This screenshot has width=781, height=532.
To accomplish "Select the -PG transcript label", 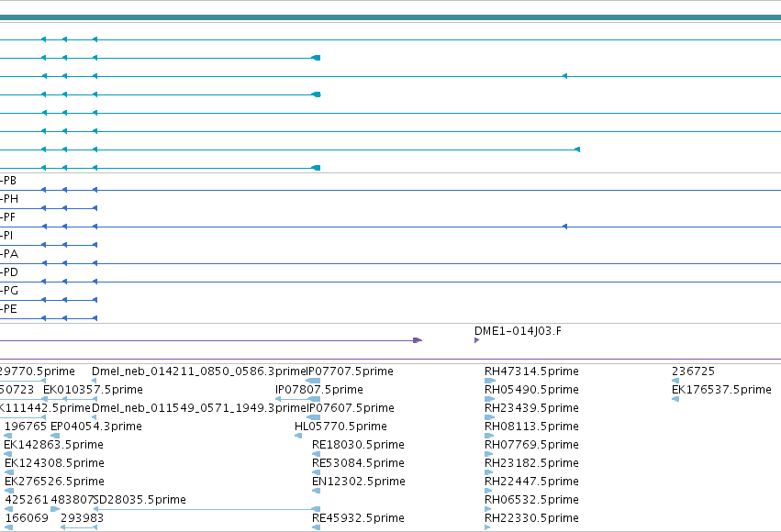I will [9, 291].
